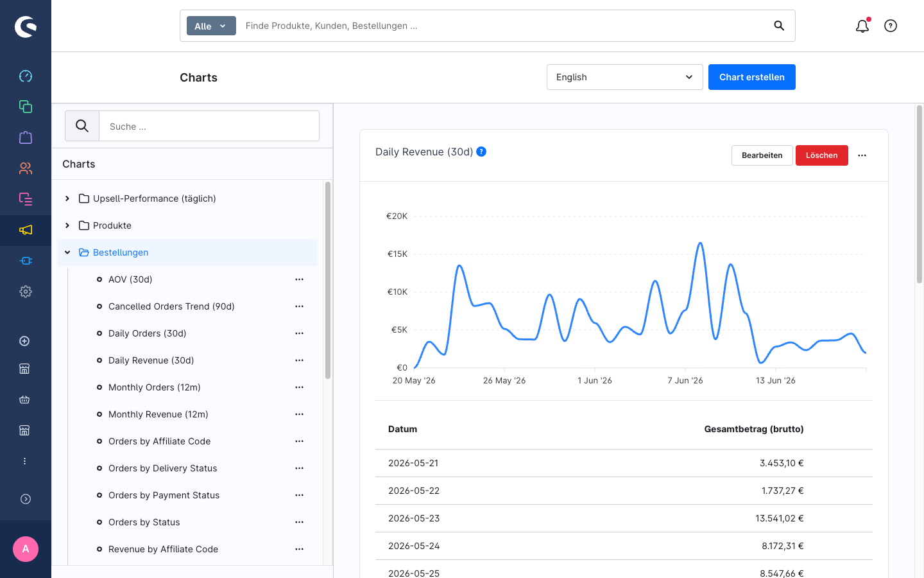Click the blue info icon beside Daily Revenue
Image resolution: width=924 pixels, height=578 pixels.
(x=481, y=152)
